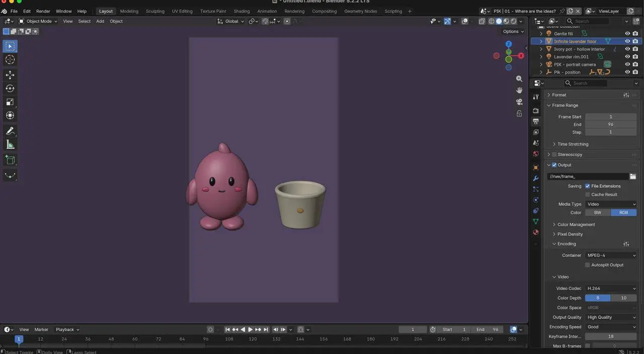Activate the Transform tool
The image size is (644, 354).
[10, 115]
